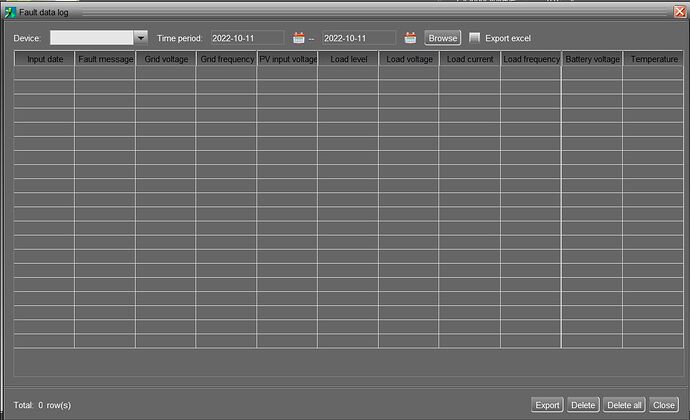Expand the Device dropdown arrow

[140, 38]
